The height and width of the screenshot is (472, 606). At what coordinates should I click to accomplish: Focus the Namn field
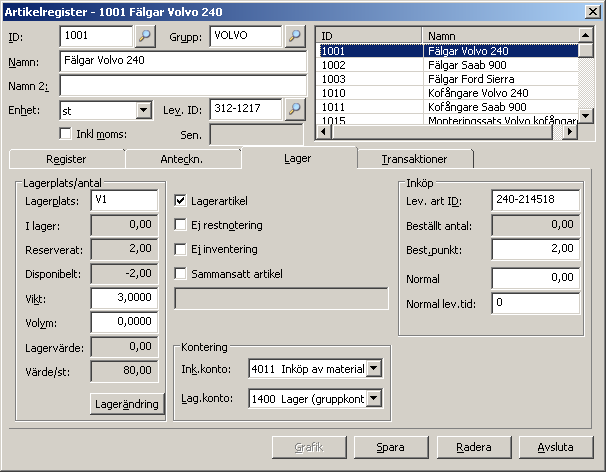(184, 61)
